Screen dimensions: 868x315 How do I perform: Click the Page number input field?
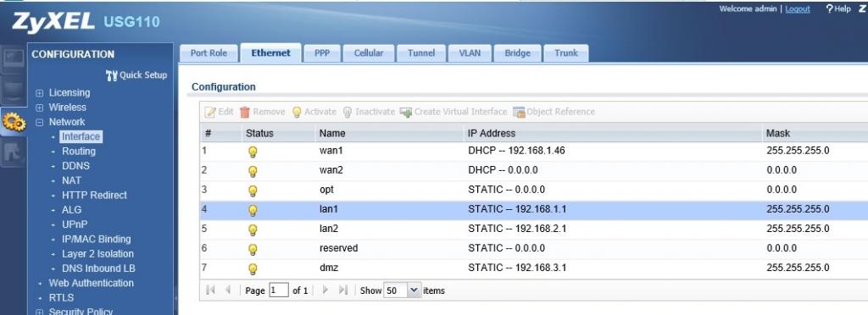coord(279,290)
